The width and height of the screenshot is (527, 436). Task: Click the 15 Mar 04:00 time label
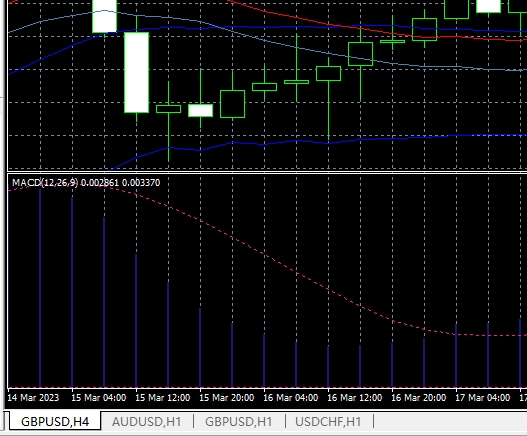point(98,398)
